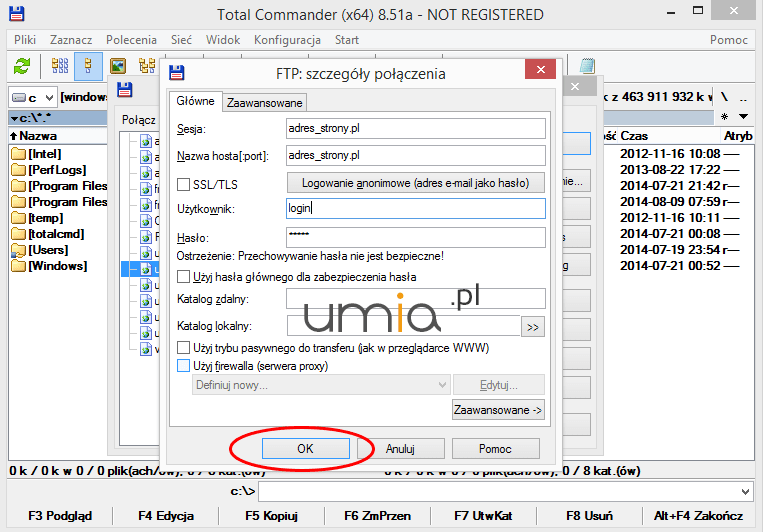Open the Pliki menu

click(x=25, y=40)
